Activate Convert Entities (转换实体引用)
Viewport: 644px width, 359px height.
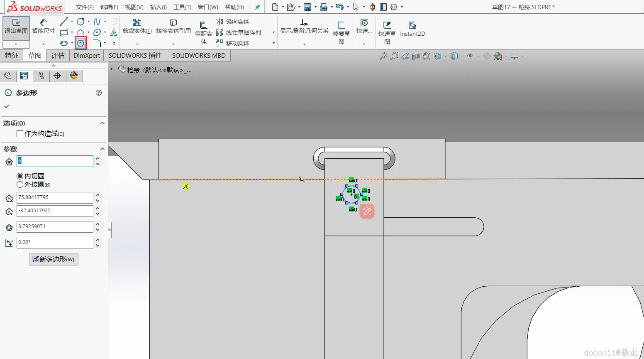click(173, 27)
